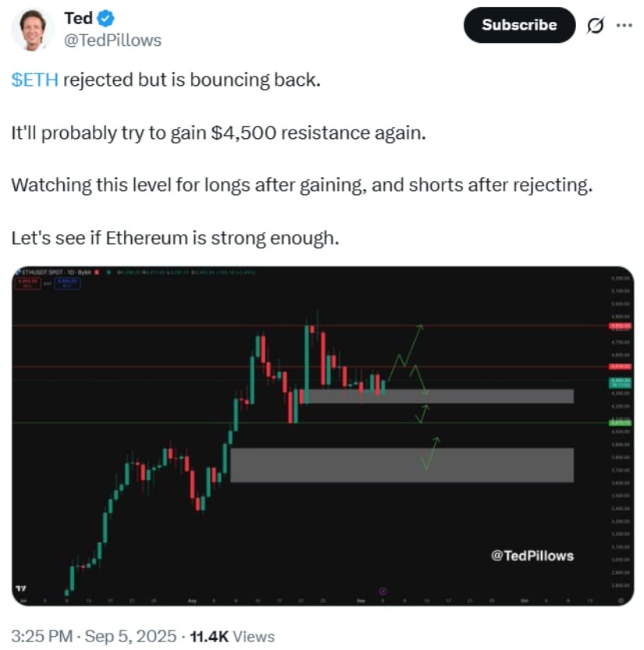644x650 pixels.
Task: Open the 11.4K Views analytics
Action: click(232, 636)
